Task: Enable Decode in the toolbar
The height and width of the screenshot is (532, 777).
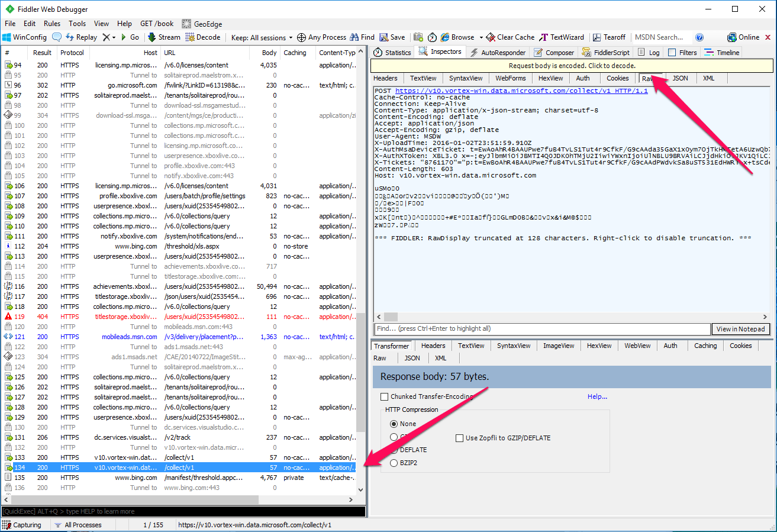Action: pos(203,37)
